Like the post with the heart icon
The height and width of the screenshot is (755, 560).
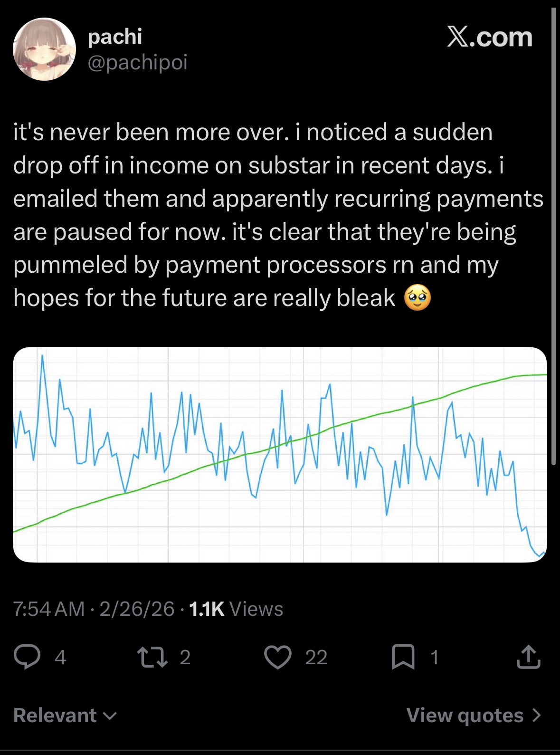point(277,657)
